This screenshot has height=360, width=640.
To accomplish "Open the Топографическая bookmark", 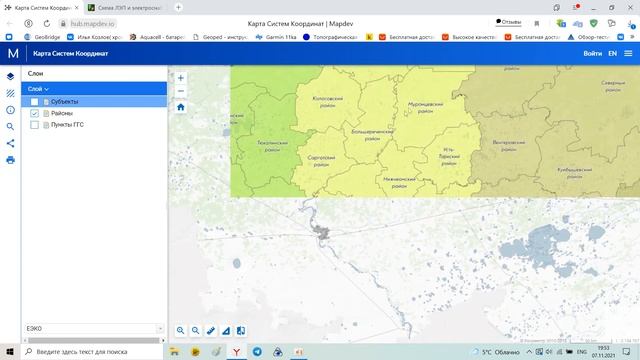I will click(x=331, y=37).
